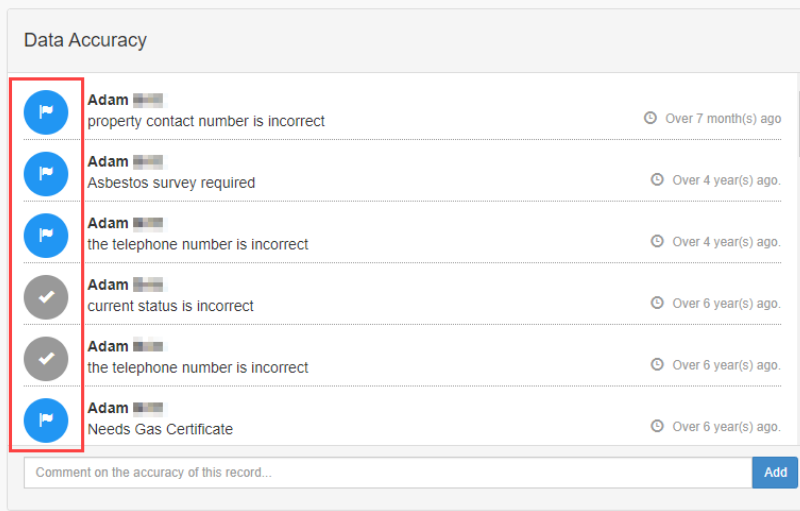800x511 pixels.
Task: Toggle grey checkmark beside current status is incorrect
Action: click(46, 297)
